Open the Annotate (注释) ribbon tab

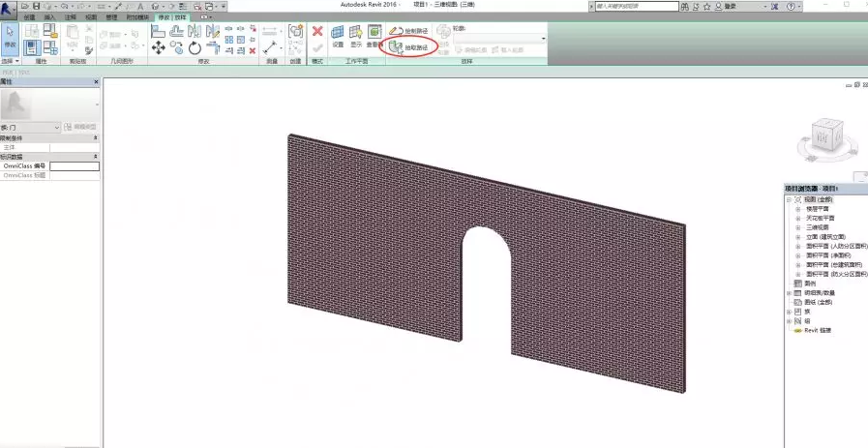71,17
